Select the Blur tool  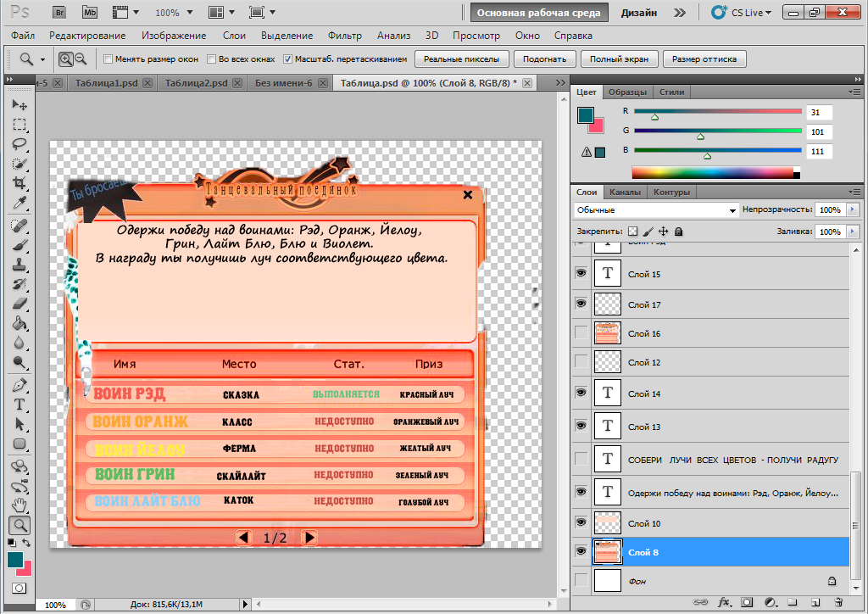coord(19,343)
